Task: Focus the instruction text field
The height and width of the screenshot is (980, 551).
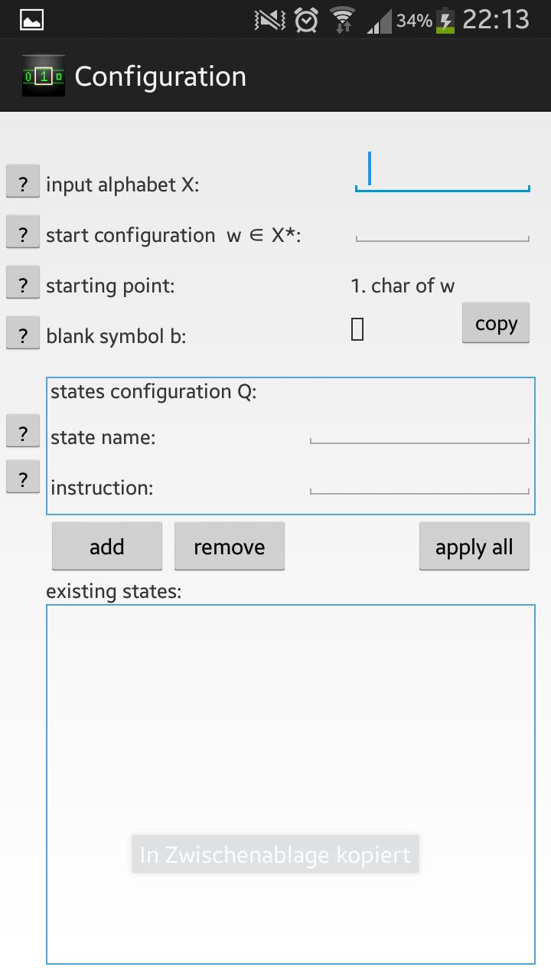Action: coord(419,483)
